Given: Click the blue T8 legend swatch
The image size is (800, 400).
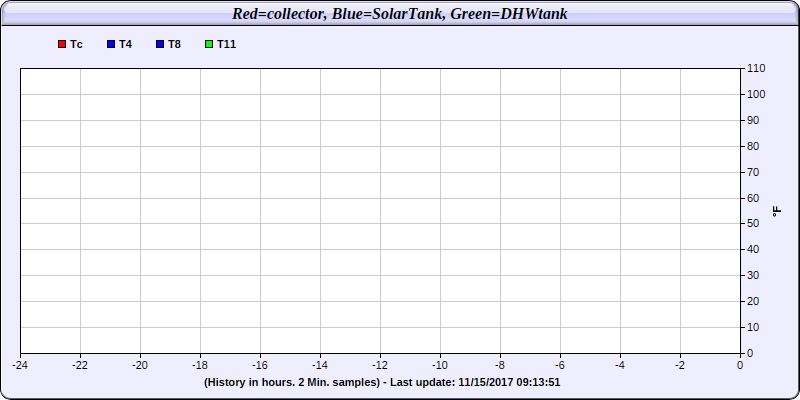Looking at the screenshot, I should tap(160, 44).
